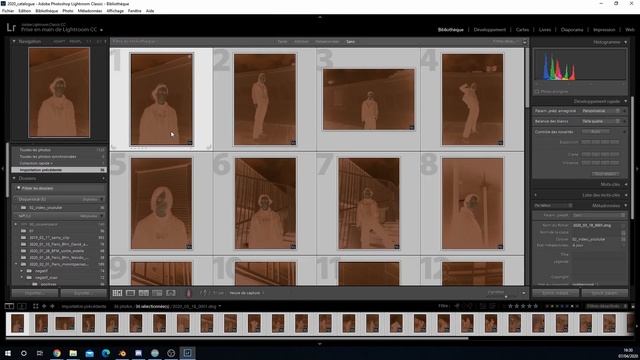Select the Painter spray can tool

[x=189, y=293]
